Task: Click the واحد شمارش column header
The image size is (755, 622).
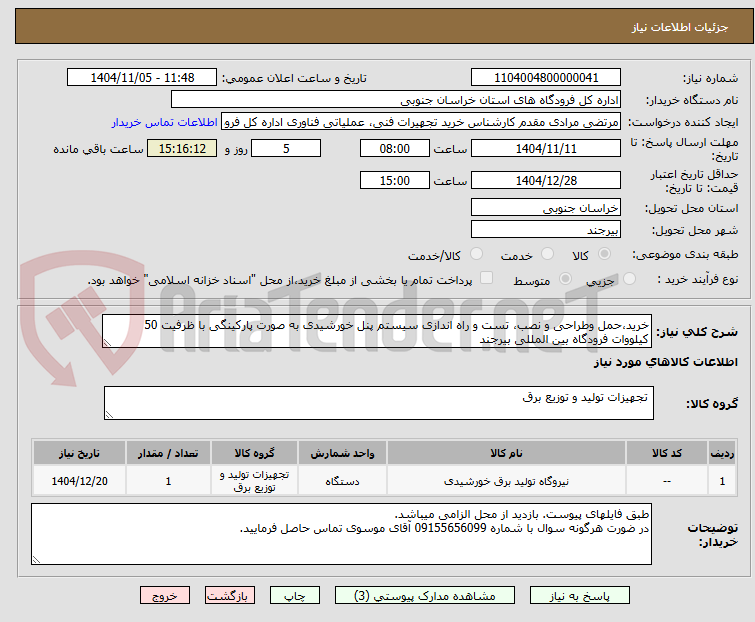Action: pos(342,453)
